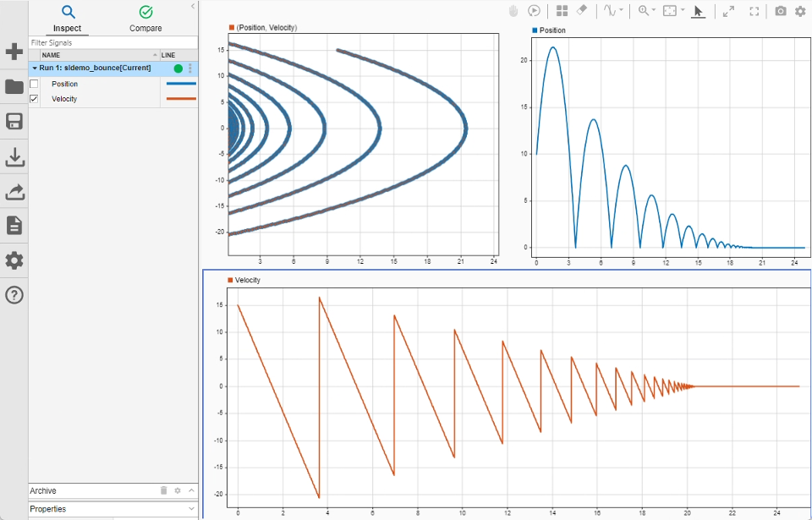Collapse Run 1: sldemo_bounce[Current]
The image size is (812, 520).
(34, 68)
